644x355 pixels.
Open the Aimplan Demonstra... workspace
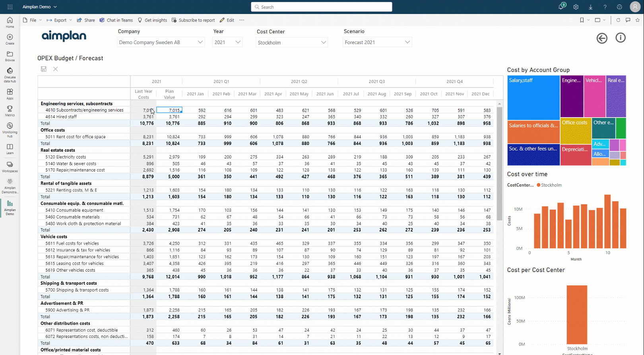pyautogui.click(x=10, y=186)
